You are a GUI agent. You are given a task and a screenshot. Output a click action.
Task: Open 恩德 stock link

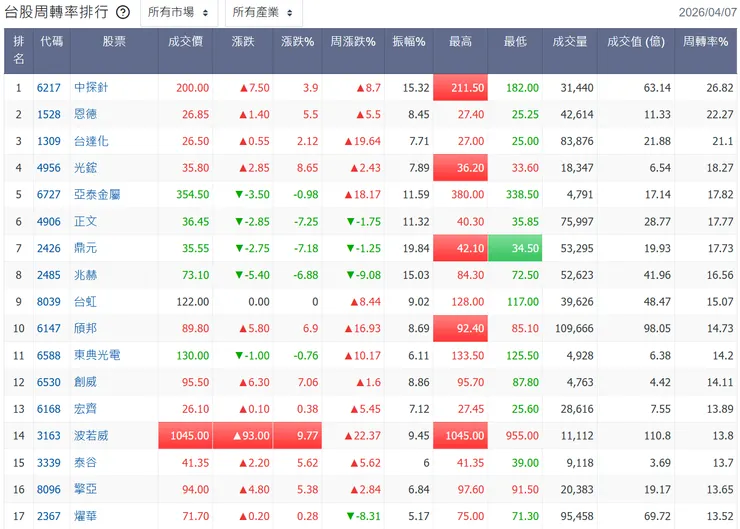click(85, 115)
